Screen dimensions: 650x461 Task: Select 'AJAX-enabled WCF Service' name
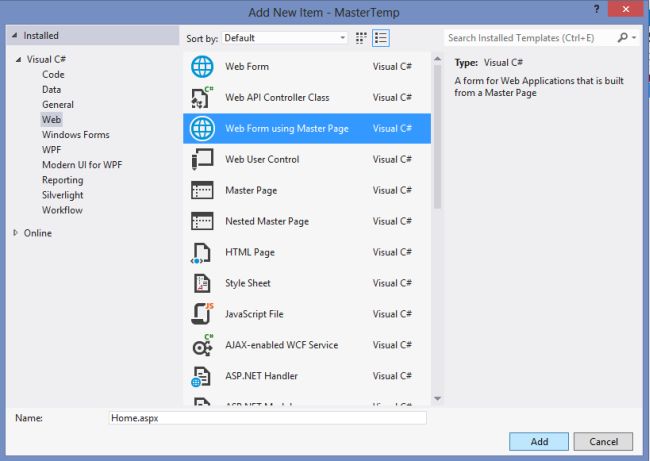coord(281,345)
